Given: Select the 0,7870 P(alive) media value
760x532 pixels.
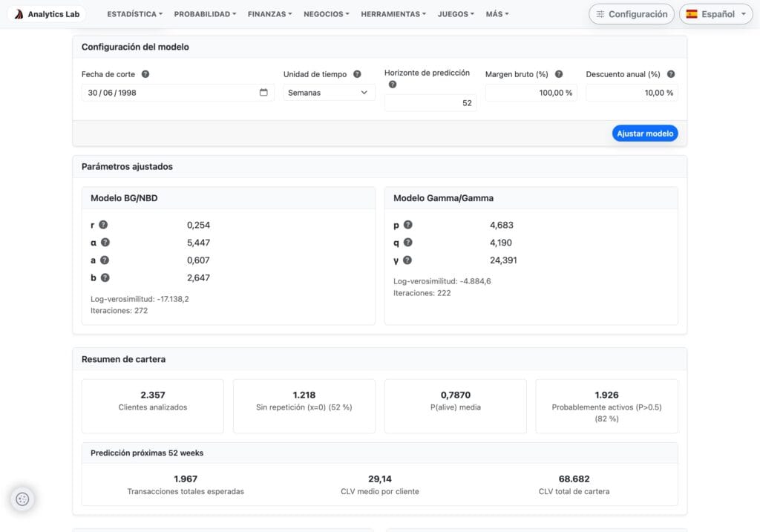Looking at the screenshot, I should (x=456, y=395).
